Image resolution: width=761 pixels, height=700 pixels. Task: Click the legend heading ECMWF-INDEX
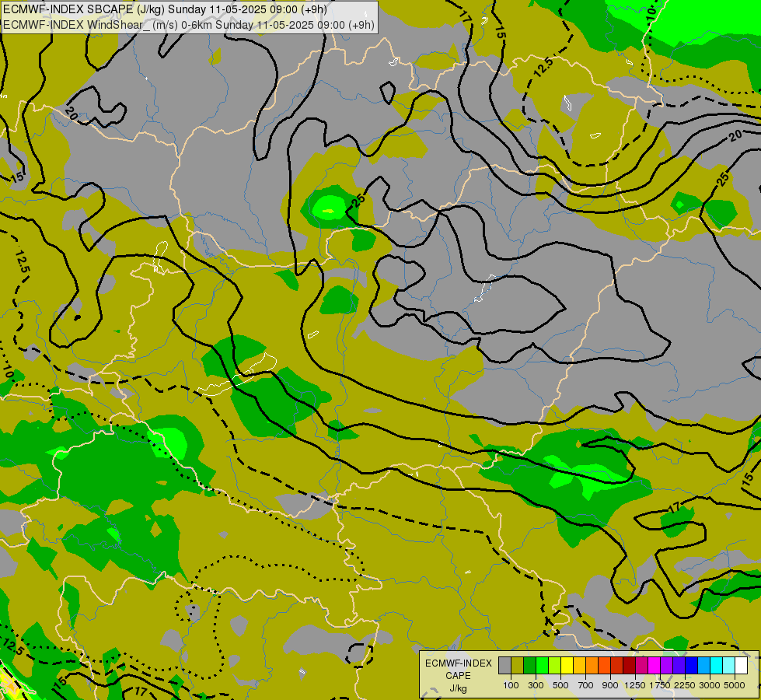(x=459, y=663)
